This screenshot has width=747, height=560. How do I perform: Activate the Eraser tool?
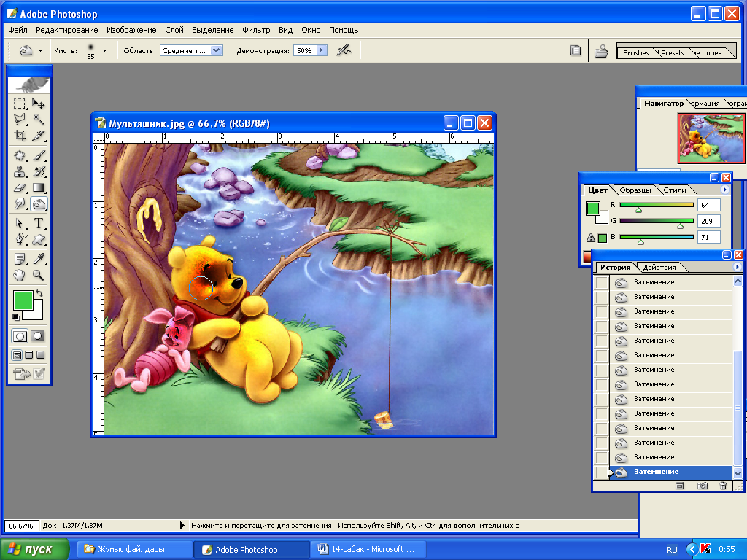pyautogui.click(x=20, y=188)
